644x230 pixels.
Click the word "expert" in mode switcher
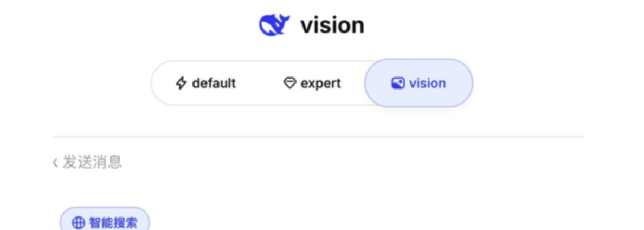coord(320,84)
